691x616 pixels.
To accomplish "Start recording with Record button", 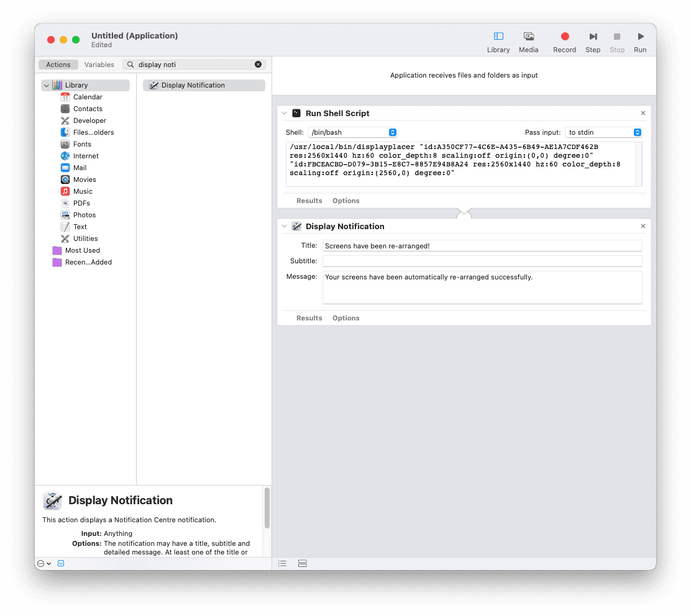I will pos(564,42).
